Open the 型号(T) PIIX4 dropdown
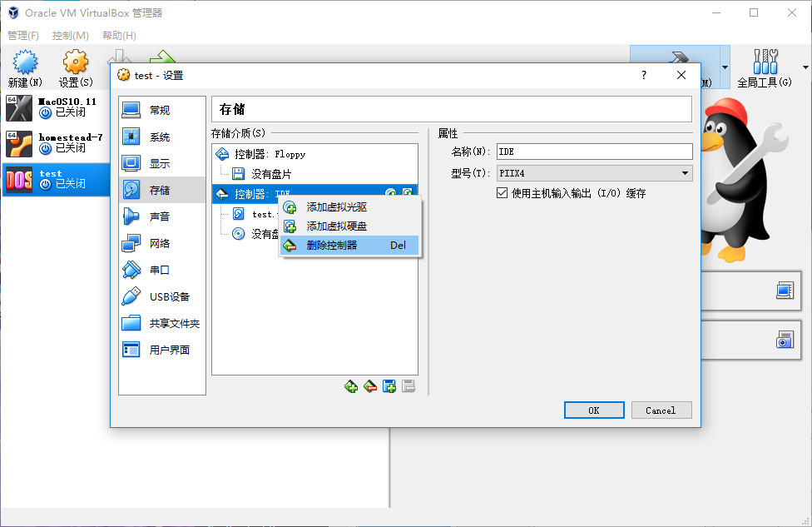 594,173
